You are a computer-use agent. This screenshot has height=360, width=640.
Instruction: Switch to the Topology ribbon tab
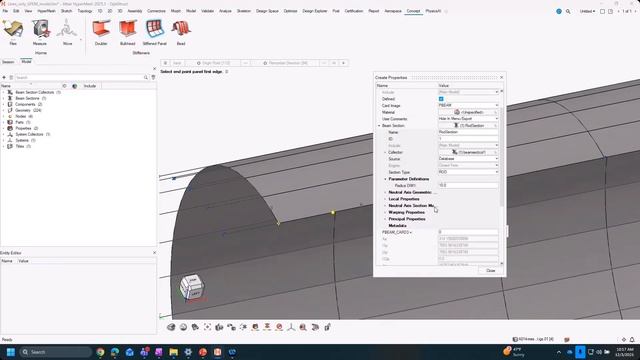click(84, 11)
